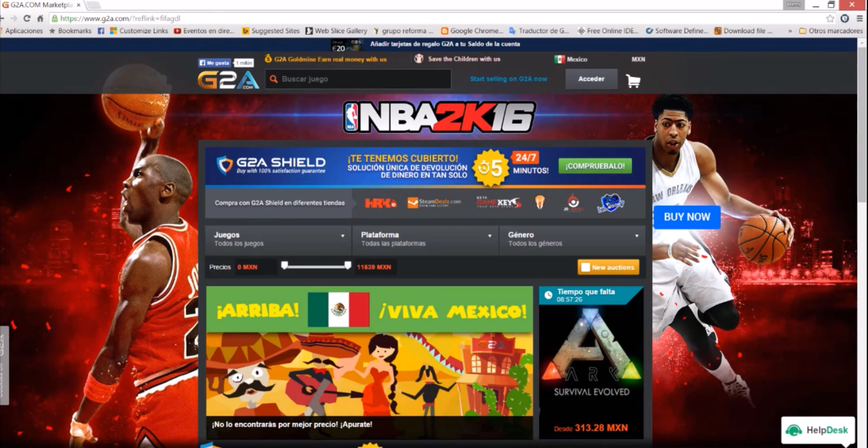Click the G2A.COM logo
Viewport: 868px width, 448px height.
(x=228, y=80)
